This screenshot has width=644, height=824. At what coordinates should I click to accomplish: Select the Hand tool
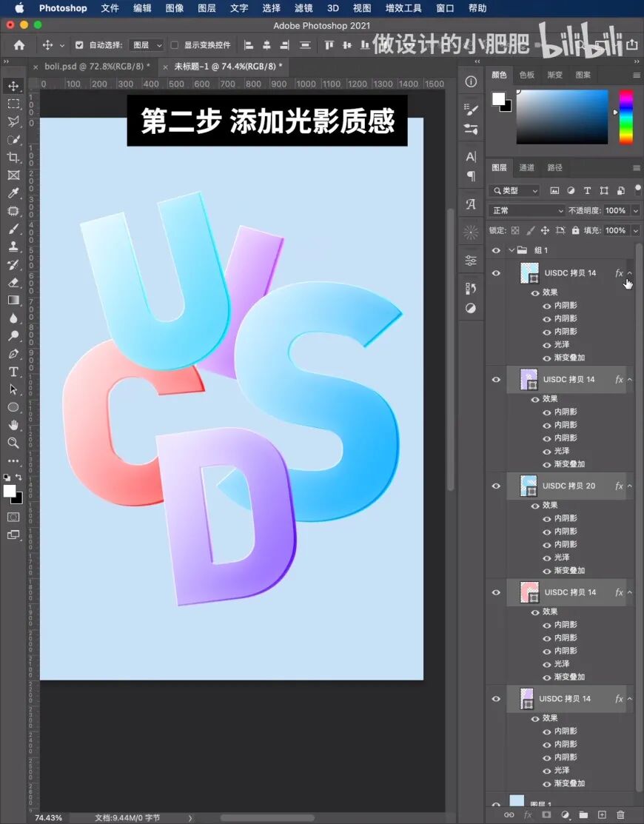[13, 425]
